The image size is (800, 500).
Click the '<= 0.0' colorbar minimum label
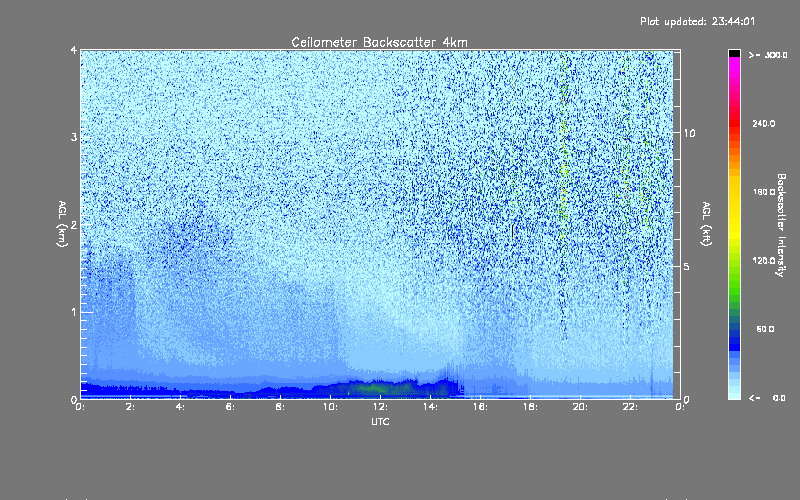767,398
